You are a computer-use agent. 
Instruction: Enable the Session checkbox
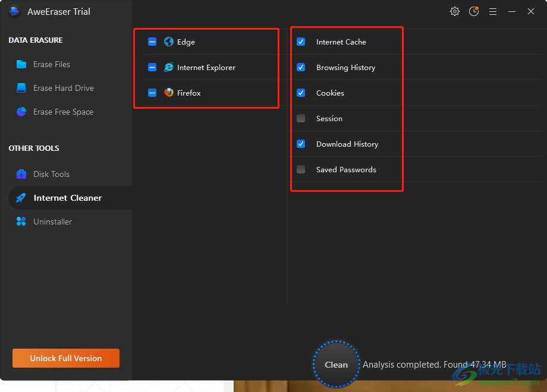pos(301,118)
